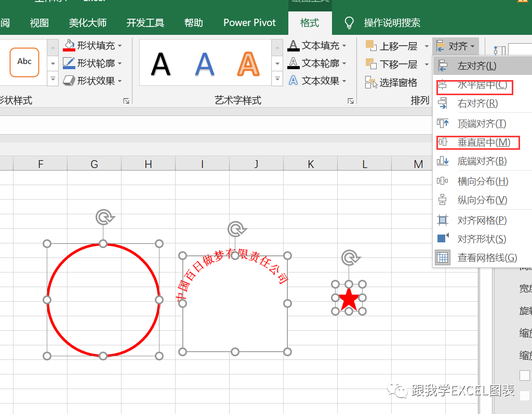Click the rotation handle above the circle
The height and width of the screenshot is (414, 532).
pos(105,217)
